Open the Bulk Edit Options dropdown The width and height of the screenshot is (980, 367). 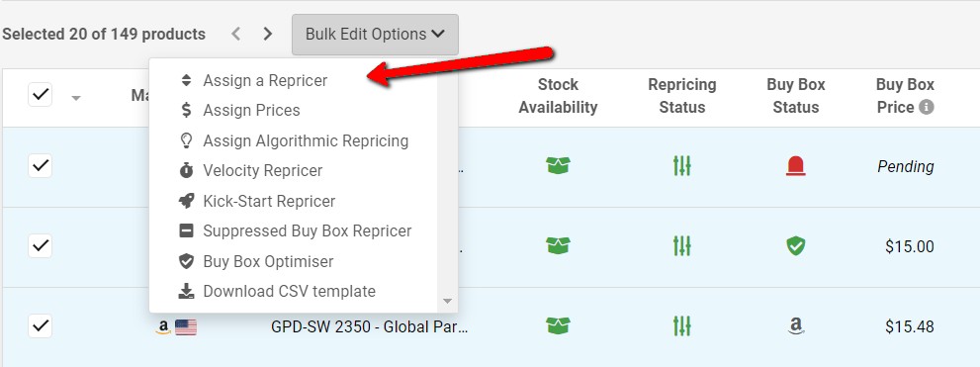click(375, 35)
